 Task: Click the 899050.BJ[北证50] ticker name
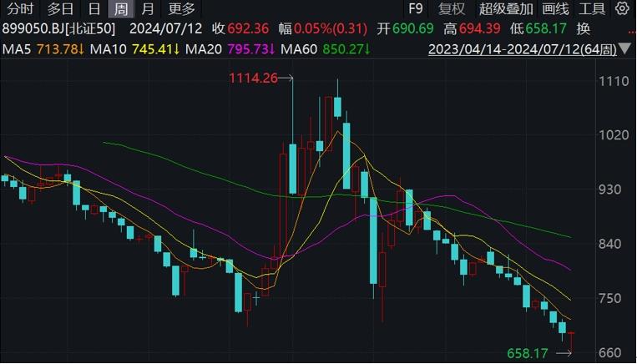pyautogui.click(x=58, y=29)
